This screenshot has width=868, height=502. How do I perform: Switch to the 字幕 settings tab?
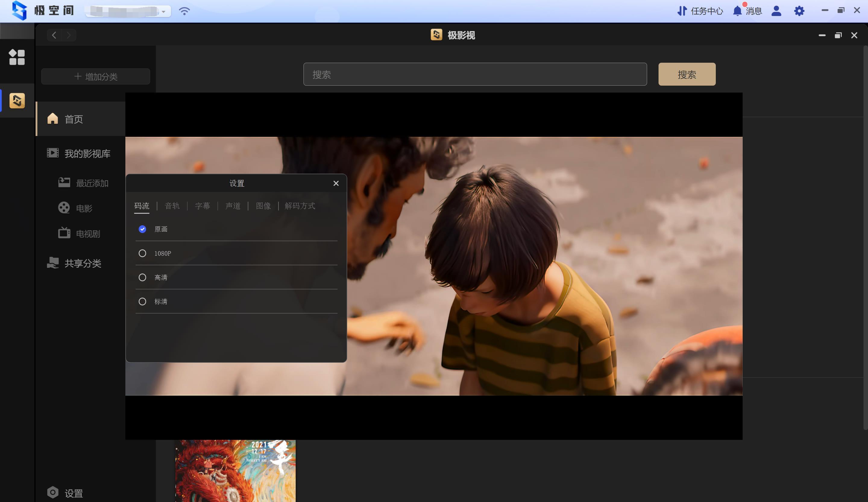coord(202,206)
